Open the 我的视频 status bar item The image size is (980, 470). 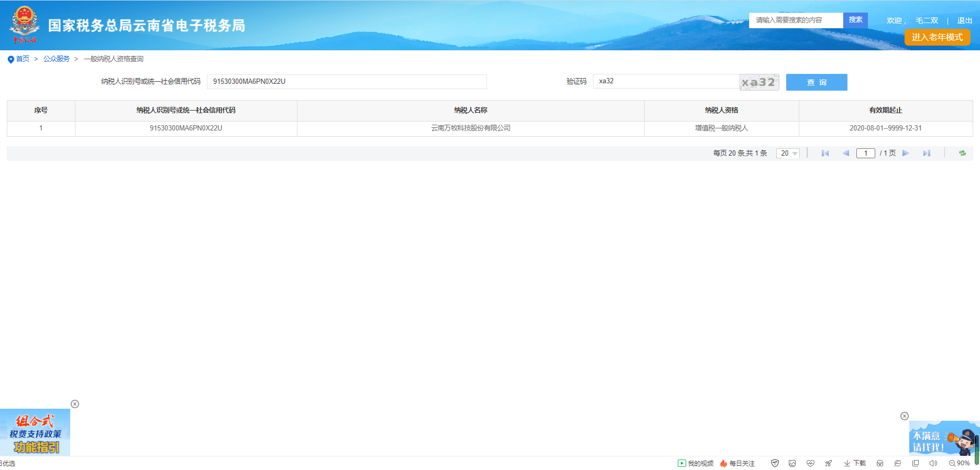click(696, 463)
